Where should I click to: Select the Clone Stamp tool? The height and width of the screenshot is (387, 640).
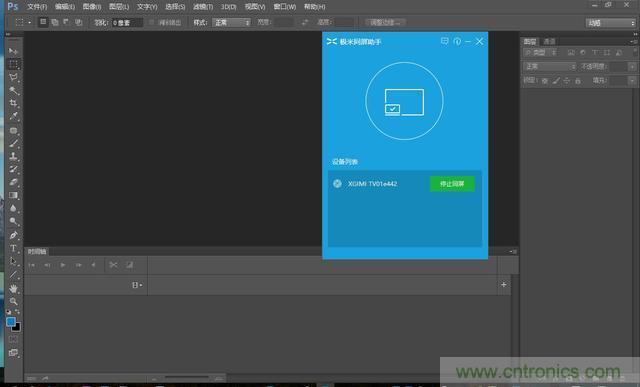tap(13, 156)
